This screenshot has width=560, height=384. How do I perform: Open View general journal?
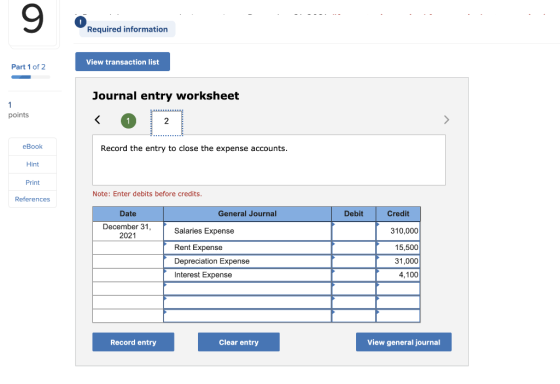coord(404,342)
